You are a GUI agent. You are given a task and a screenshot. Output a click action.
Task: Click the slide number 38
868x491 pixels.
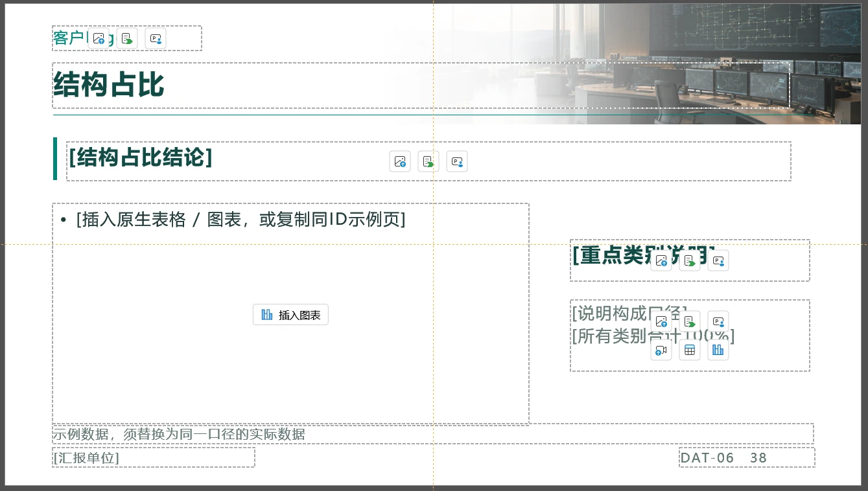pos(758,458)
